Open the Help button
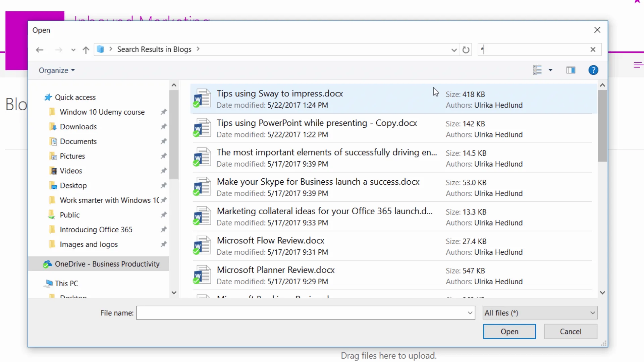 click(593, 70)
